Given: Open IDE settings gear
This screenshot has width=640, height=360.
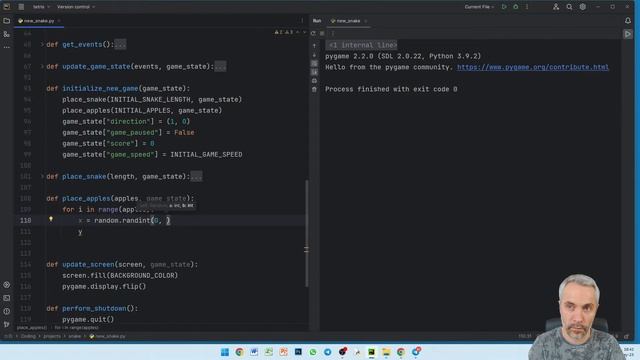Looking at the screenshot, I should [x=582, y=7].
